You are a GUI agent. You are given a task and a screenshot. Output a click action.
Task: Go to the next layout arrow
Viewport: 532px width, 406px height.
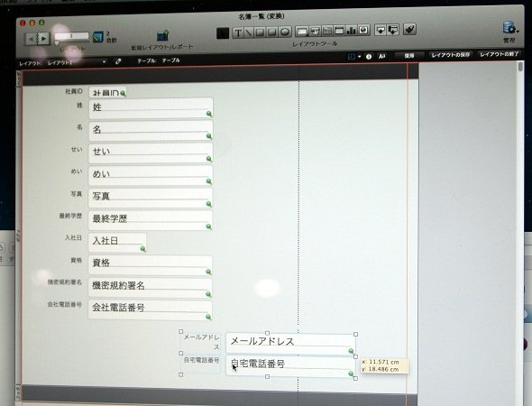(43, 39)
